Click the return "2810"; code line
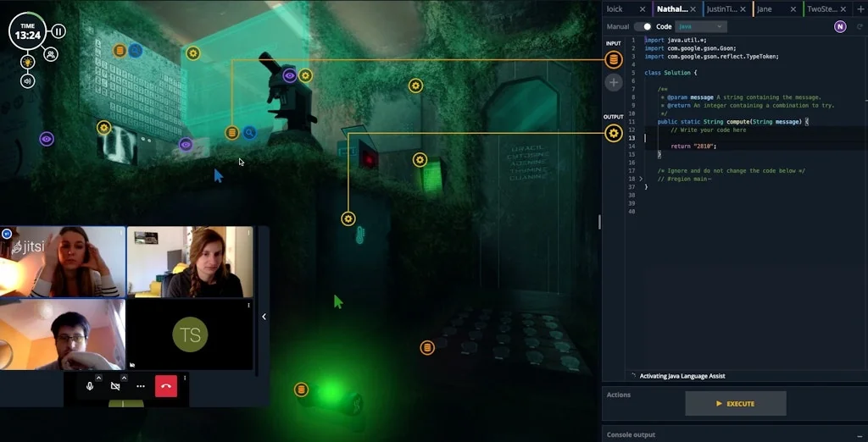This screenshot has height=442, width=868. point(693,146)
